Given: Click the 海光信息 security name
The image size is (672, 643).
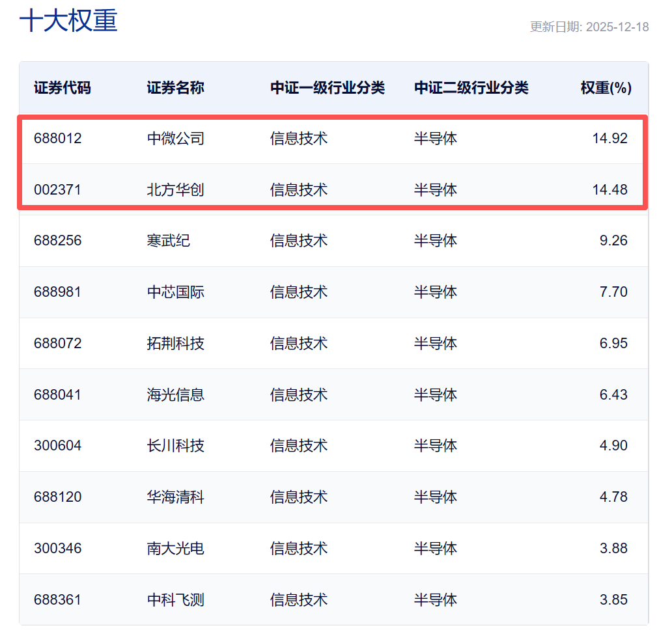Looking at the screenshot, I should pos(175,395).
